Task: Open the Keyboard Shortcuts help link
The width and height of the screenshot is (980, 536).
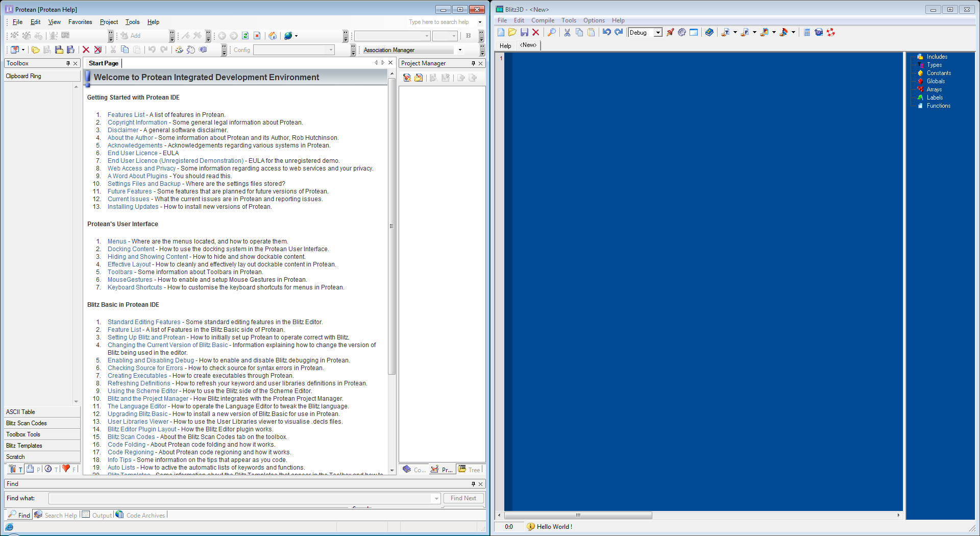Action: tap(135, 287)
